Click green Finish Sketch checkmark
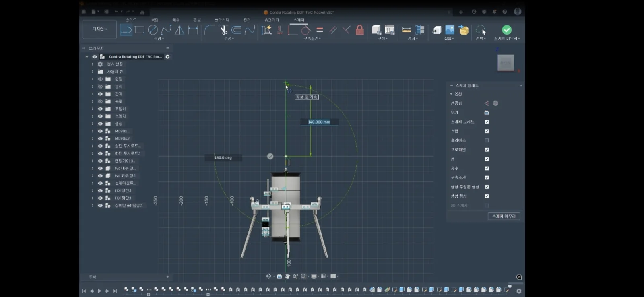Viewport: 644px width, 297px height. pos(507,30)
